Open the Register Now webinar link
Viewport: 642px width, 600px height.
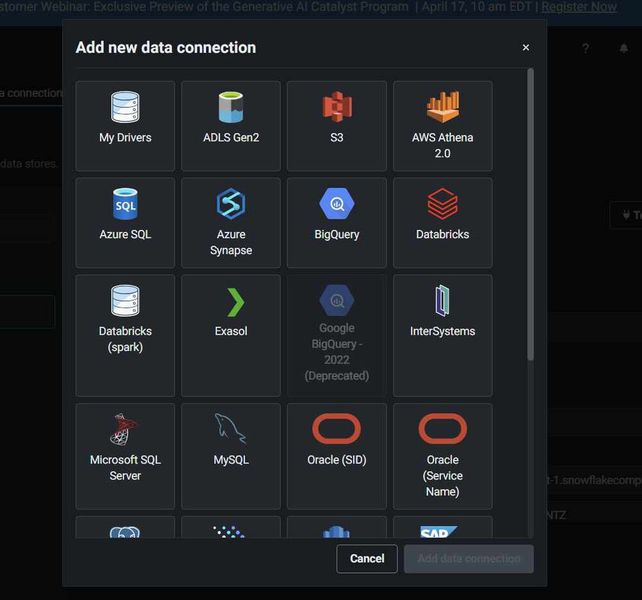tap(579, 7)
